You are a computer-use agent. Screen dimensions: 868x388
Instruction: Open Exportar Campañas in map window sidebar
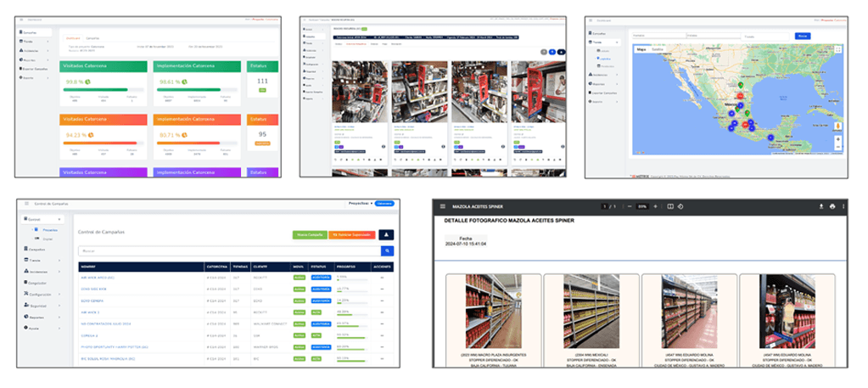604,92
